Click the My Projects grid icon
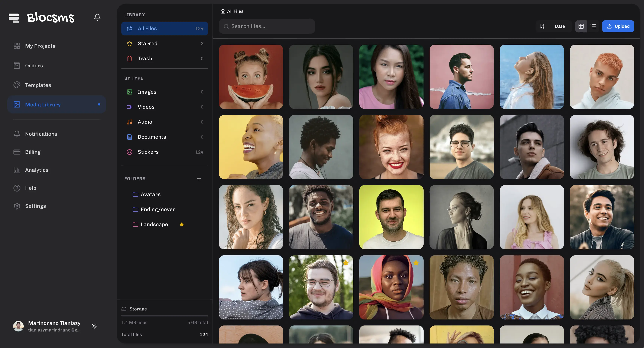 [17, 46]
